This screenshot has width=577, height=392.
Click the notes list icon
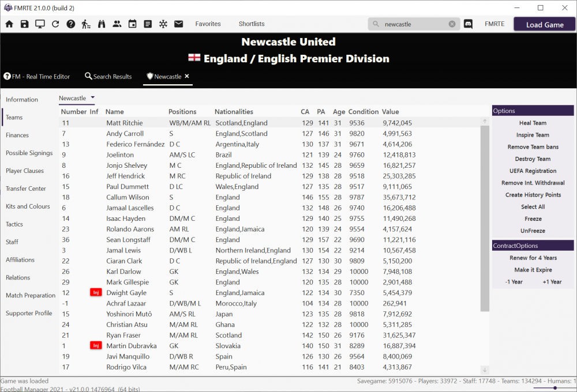coord(148,24)
